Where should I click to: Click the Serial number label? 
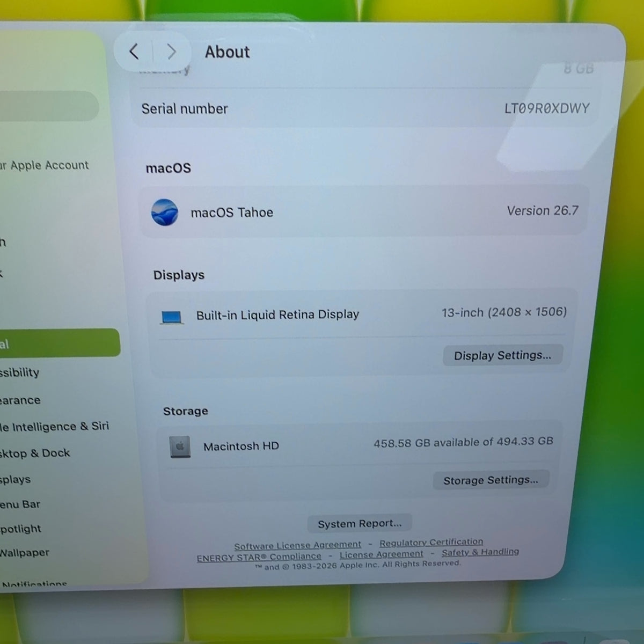pyautogui.click(x=185, y=109)
